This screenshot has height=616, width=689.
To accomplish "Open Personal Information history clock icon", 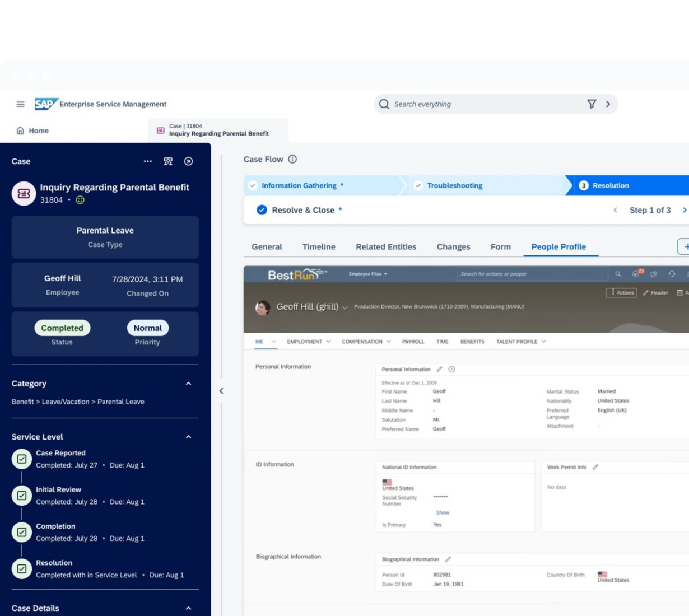I will 451,370.
